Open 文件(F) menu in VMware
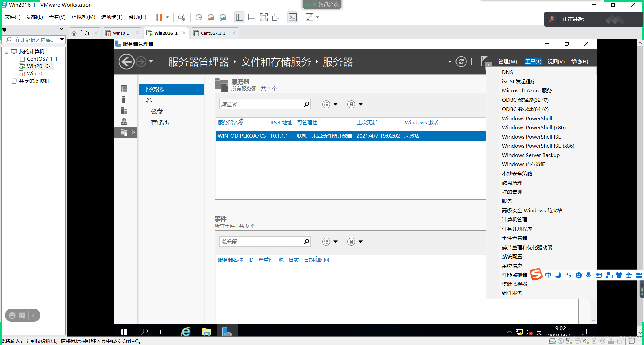The image size is (644, 345). pyautogui.click(x=13, y=17)
